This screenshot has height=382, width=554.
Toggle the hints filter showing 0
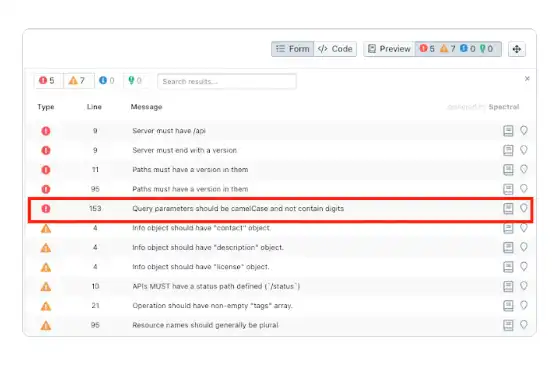click(x=135, y=81)
